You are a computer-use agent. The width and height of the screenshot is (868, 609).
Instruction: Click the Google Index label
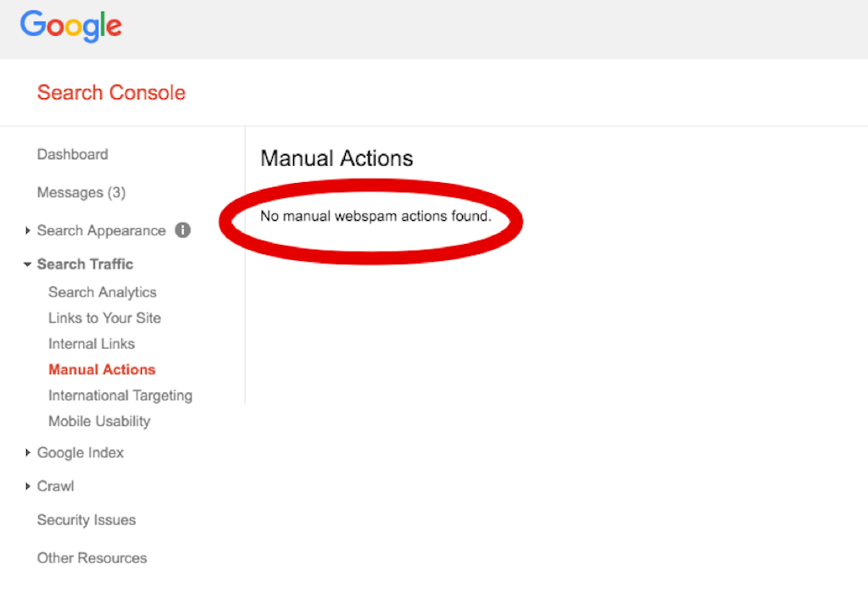pyautogui.click(x=80, y=453)
